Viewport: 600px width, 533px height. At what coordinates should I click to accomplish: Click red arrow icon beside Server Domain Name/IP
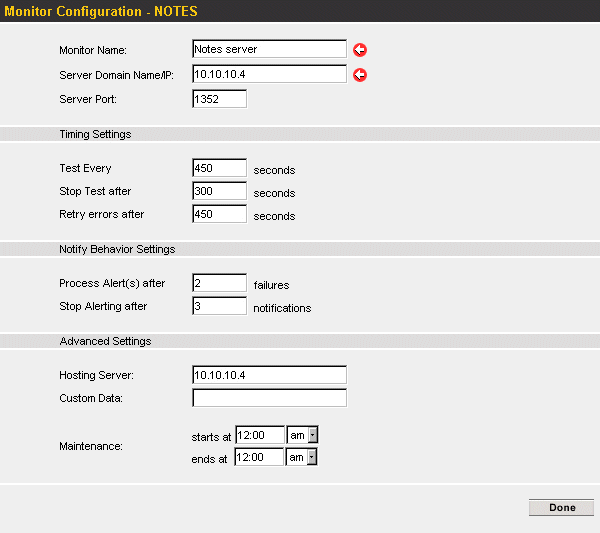360,75
